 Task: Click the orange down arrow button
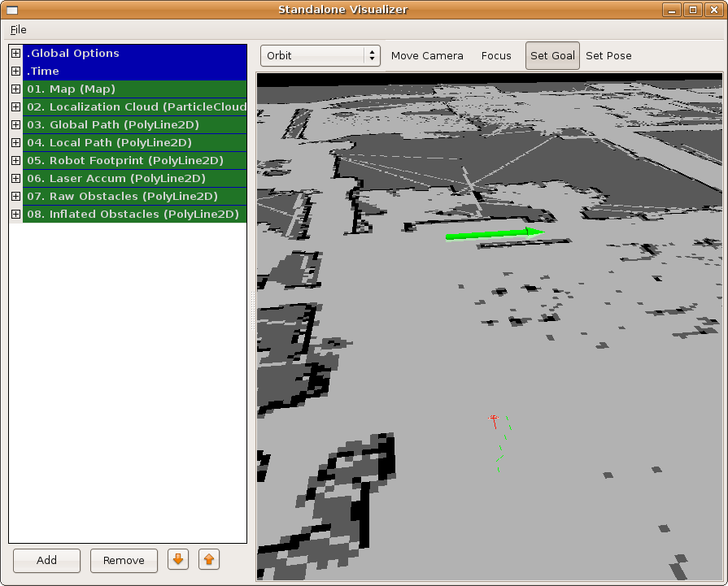(x=178, y=560)
